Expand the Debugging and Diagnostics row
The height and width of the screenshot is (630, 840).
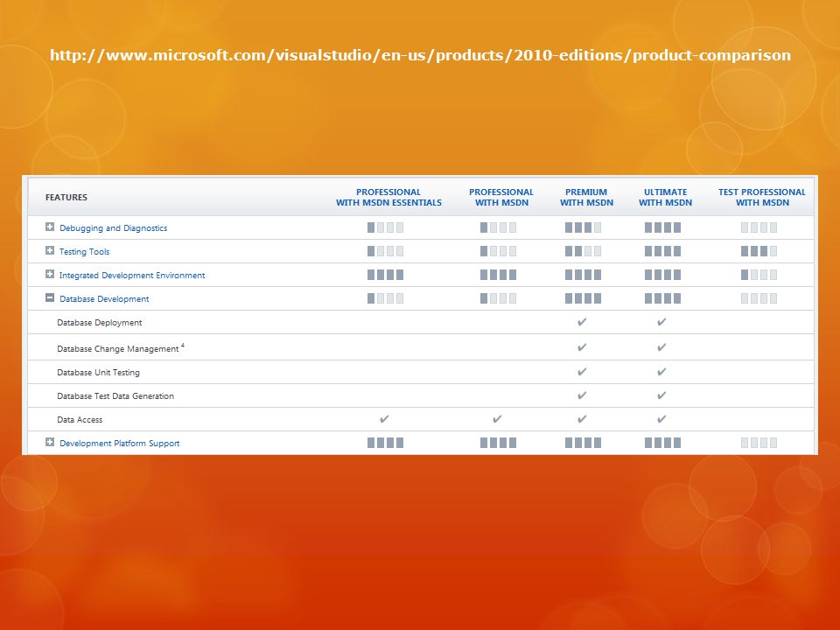coord(50,227)
